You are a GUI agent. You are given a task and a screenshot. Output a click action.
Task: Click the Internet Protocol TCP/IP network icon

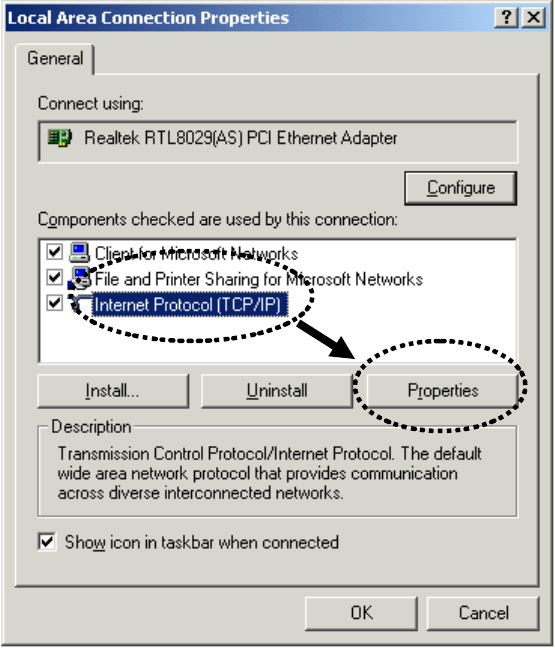point(79,304)
